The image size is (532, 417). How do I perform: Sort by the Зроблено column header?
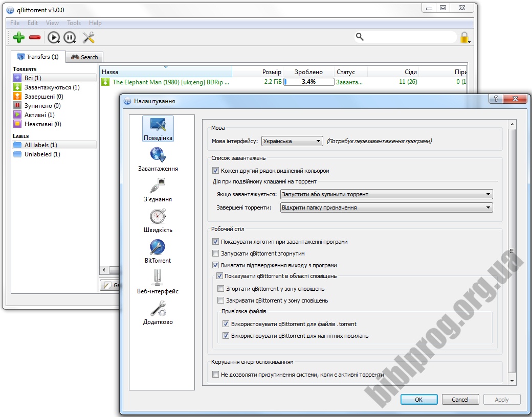point(308,72)
